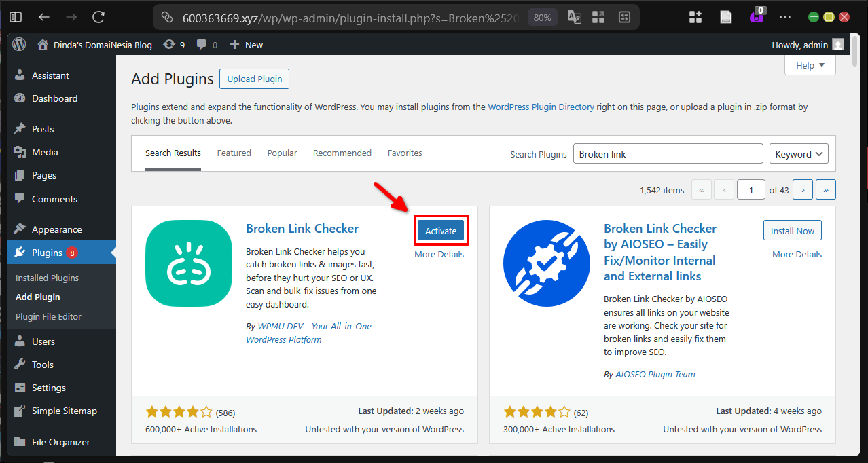Image resolution: width=868 pixels, height=463 pixels.
Task: Click the updates icon showing 9
Action: coord(174,44)
